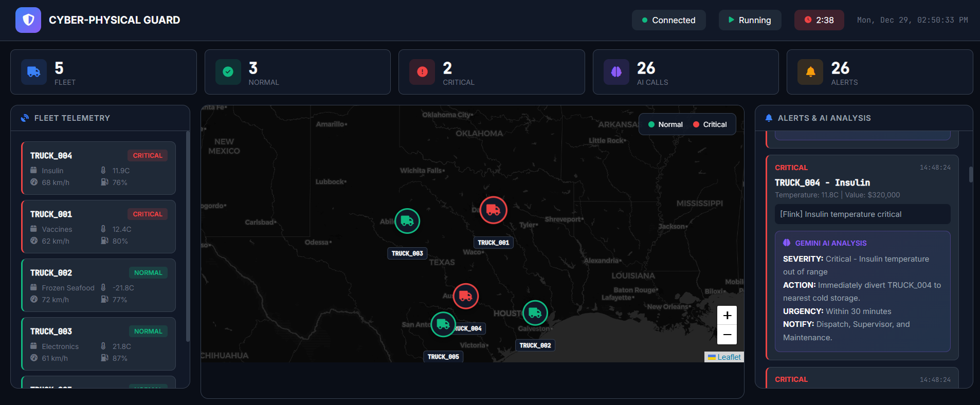Click the 'URGENCY: Within 30 minutes' line
The width and height of the screenshot is (980, 405).
pyautogui.click(x=837, y=311)
